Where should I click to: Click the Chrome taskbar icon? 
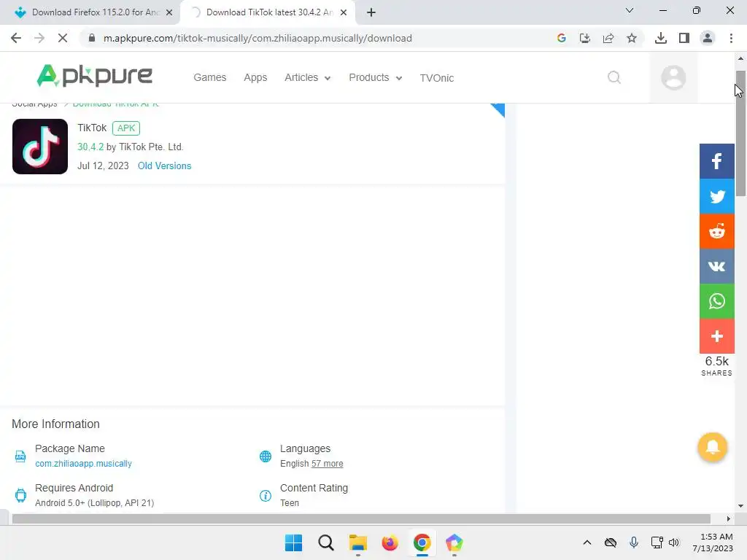coord(422,542)
